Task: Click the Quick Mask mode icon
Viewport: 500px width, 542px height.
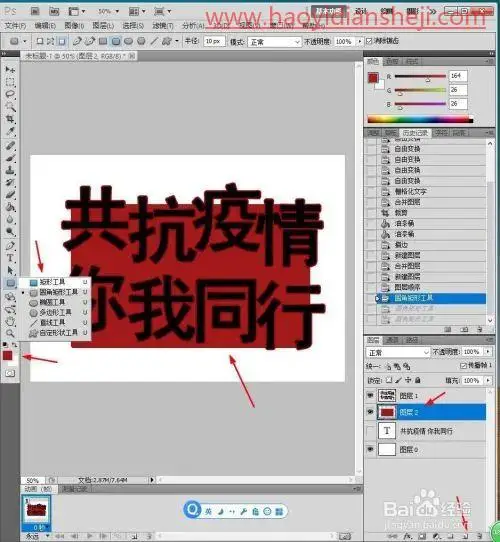Action: pos(10,373)
